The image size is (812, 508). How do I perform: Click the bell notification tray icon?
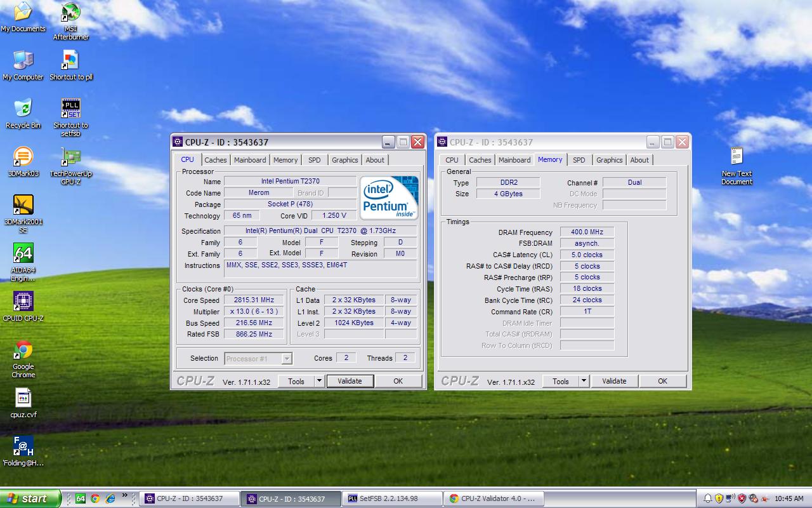[708, 498]
